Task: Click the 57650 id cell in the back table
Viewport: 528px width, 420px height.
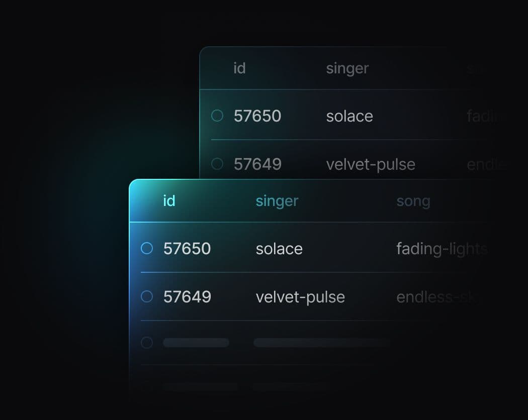Action: coord(257,116)
